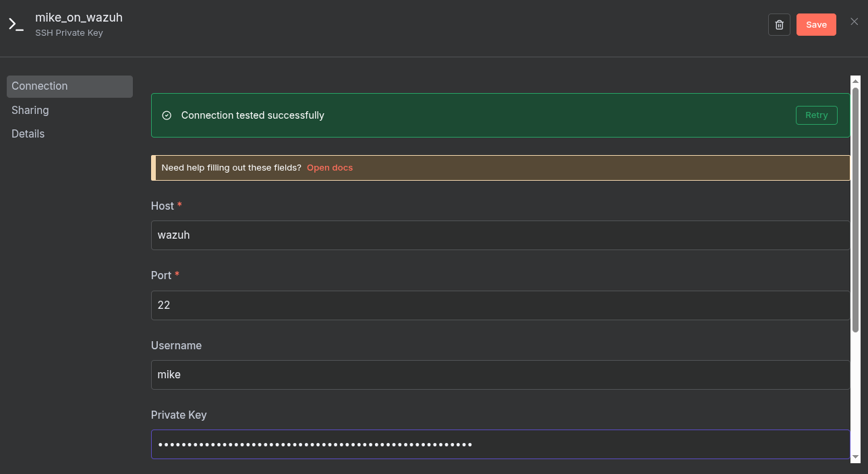
Task: Click the scrollbar up arrow
Action: (x=855, y=80)
